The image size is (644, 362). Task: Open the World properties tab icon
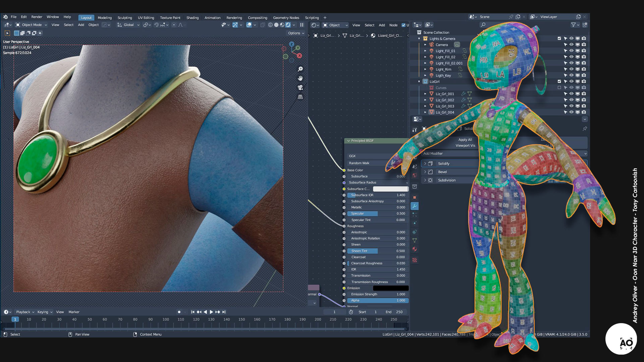click(x=415, y=175)
